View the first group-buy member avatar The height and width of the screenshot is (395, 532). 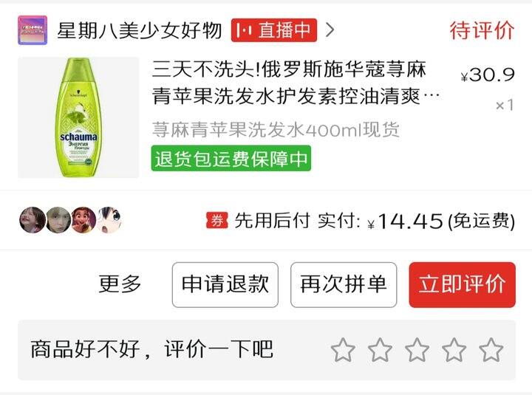click(33, 220)
